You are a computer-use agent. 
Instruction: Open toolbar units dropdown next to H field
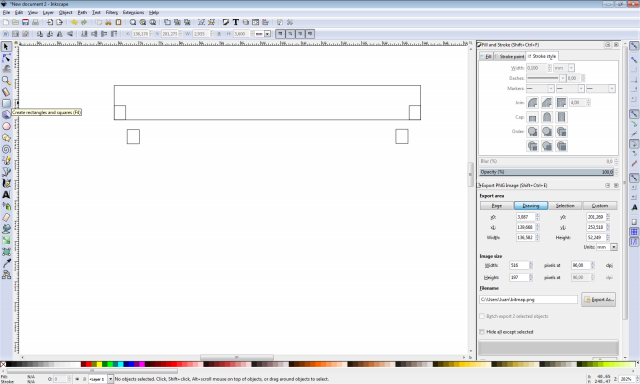click(x=267, y=34)
